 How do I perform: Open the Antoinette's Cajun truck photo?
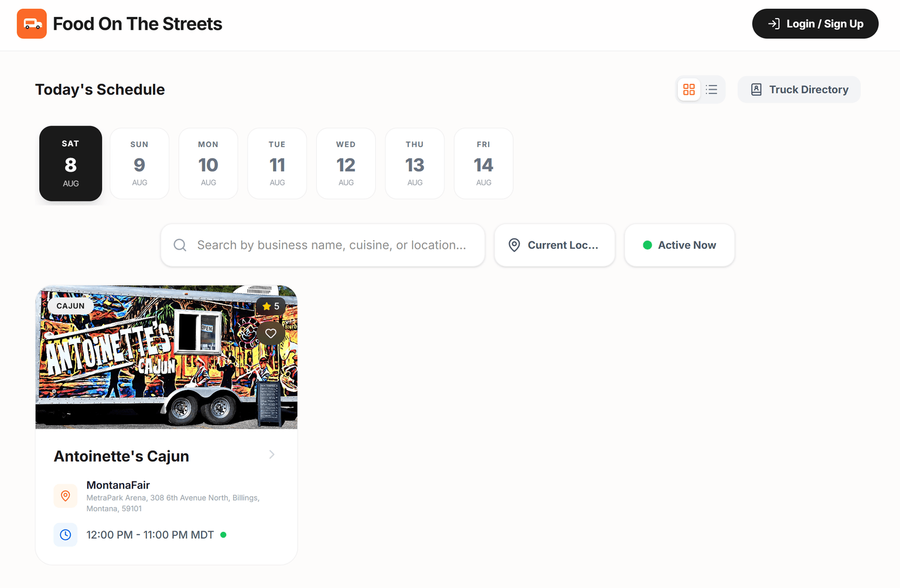166,357
